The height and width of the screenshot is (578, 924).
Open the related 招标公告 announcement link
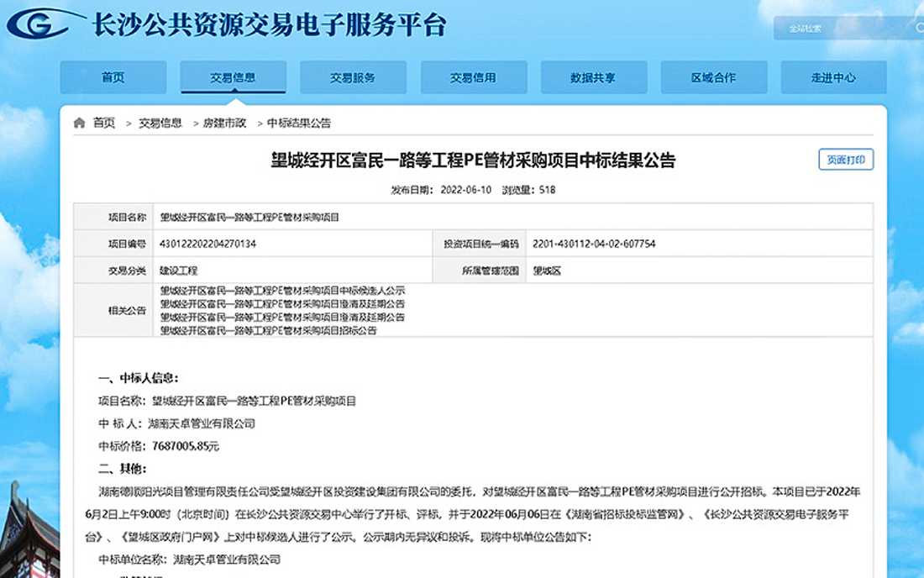269,330
